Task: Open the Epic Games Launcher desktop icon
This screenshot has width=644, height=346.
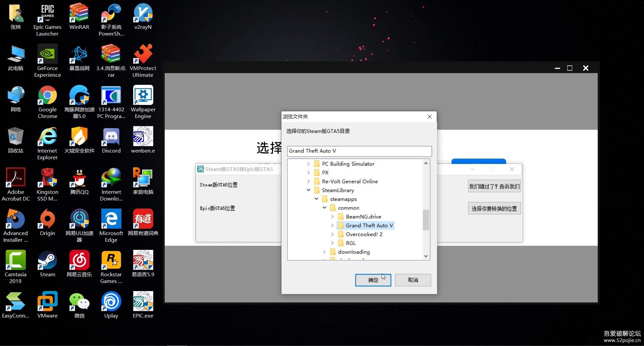Action: [x=47, y=20]
